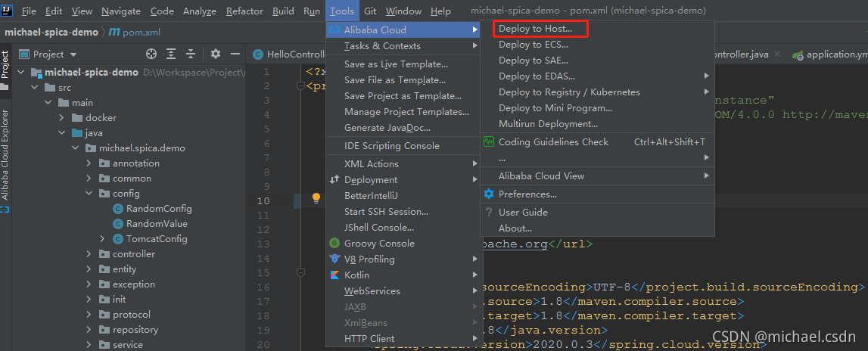
Task: Expand the init package
Action: [89, 300]
